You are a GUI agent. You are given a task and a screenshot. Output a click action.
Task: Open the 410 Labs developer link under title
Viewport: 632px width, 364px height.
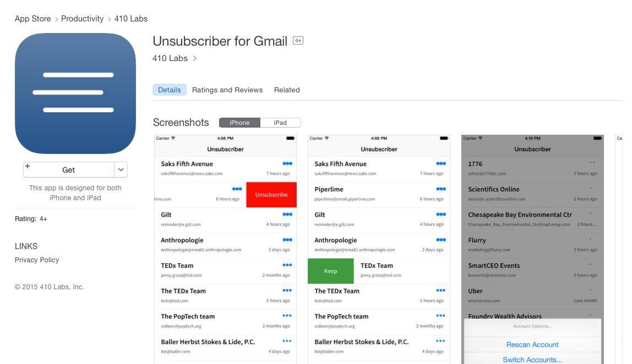click(x=170, y=58)
